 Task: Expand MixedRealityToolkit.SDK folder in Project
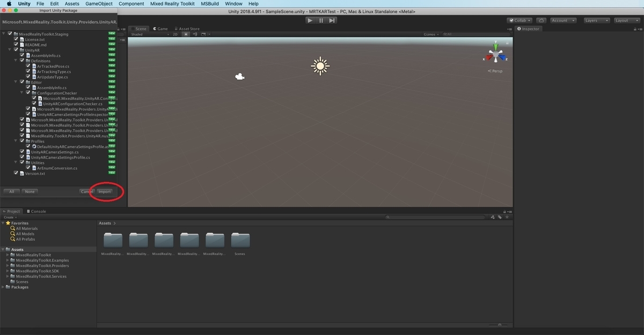(8, 271)
